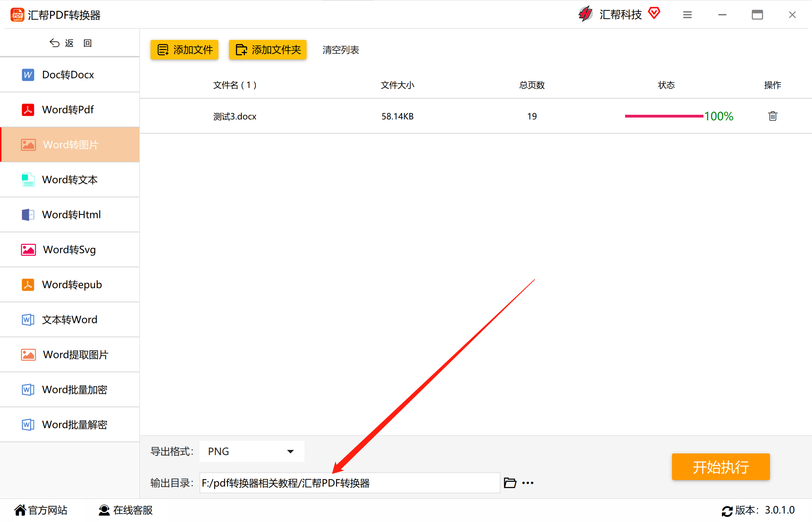Open the 导出格式 PNG dropdown
This screenshot has height=522, width=812.
coord(252,451)
